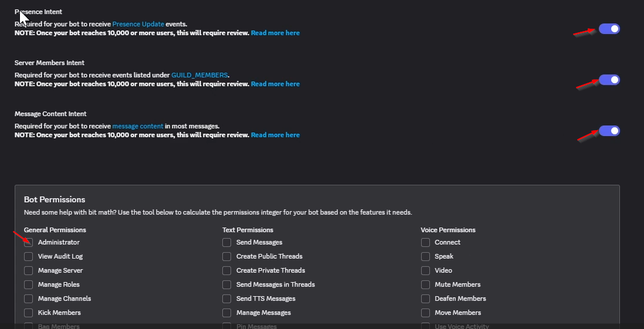The width and height of the screenshot is (644, 329).
Task: Toggle the Server Members Intent switch
Action: 609,80
